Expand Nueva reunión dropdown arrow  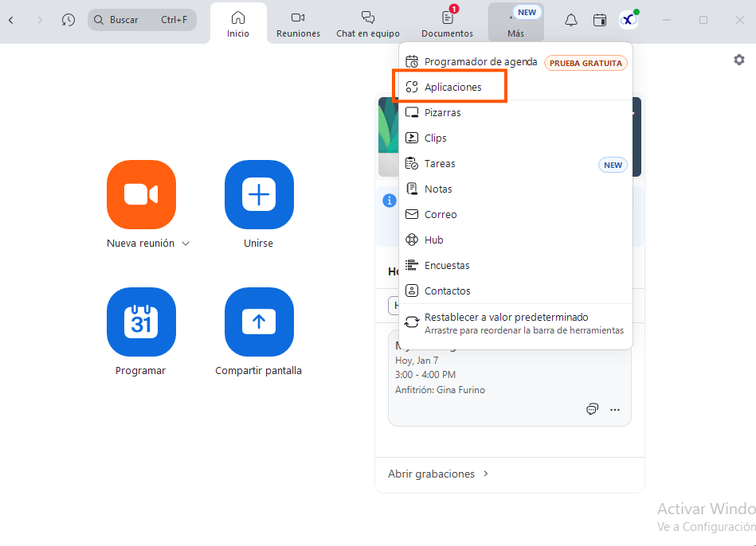point(186,244)
